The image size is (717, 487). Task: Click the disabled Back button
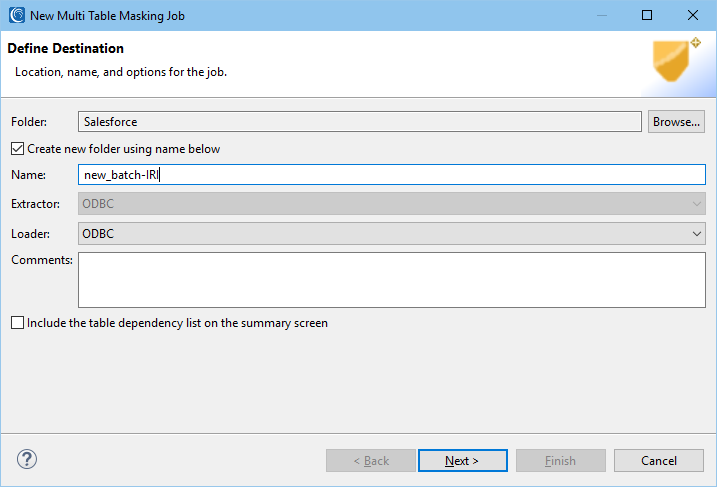tap(371, 460)
